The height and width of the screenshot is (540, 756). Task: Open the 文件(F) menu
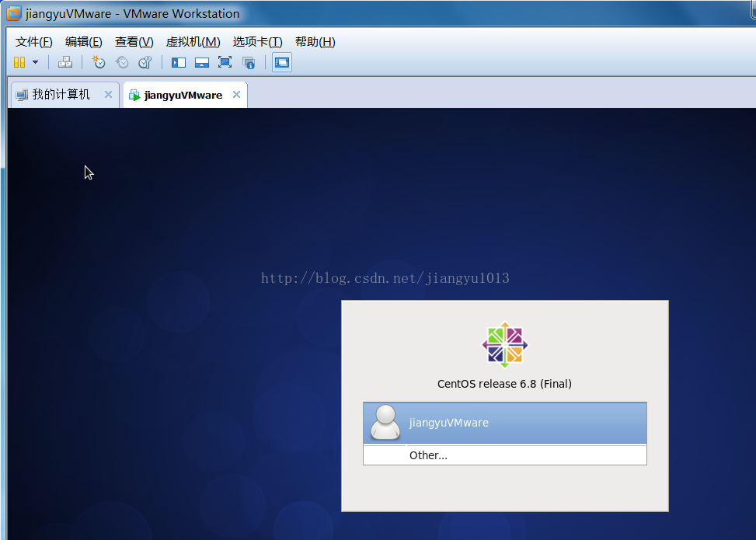coord(33,42)
